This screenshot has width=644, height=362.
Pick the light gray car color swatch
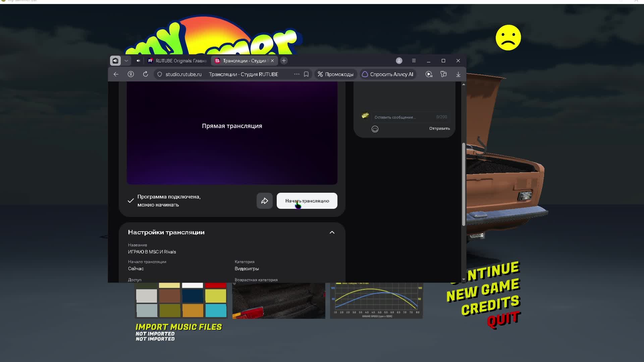[x=147, y=296]
